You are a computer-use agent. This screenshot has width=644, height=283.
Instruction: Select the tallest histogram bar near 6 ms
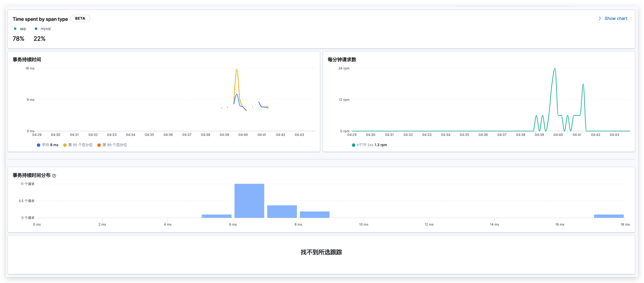pyautogui.click(x=249, y=201)
